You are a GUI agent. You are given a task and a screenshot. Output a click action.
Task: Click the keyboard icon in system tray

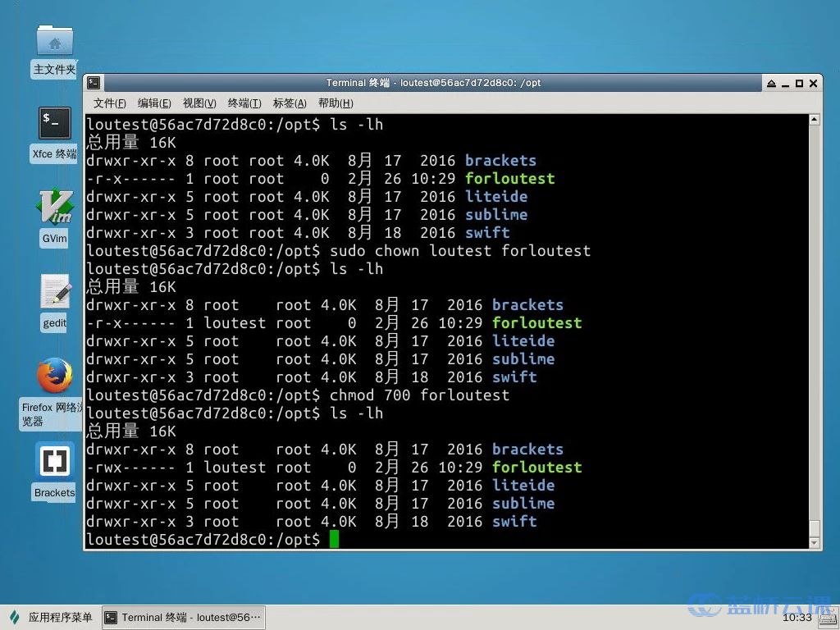pos(826,617)
